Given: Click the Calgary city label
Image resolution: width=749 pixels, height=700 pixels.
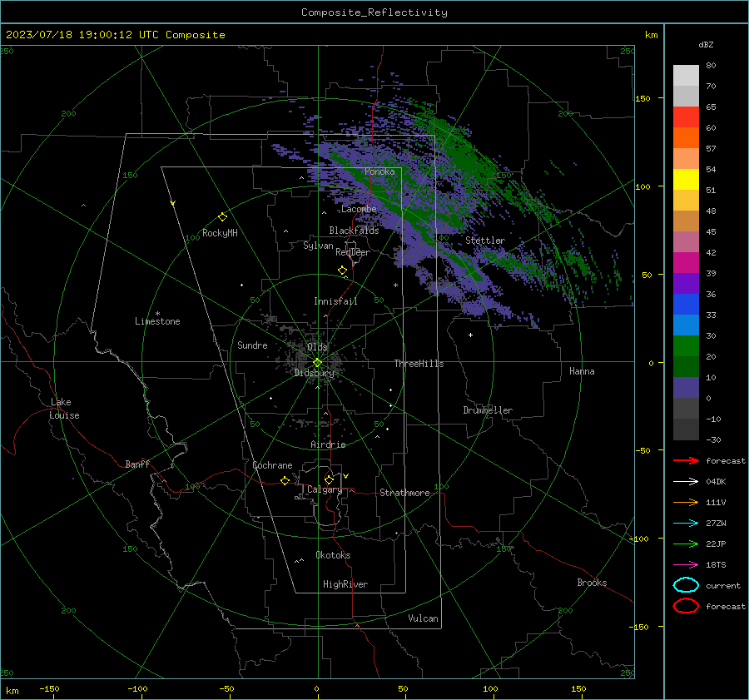Looking at the screenshot, I should point(325,489).
